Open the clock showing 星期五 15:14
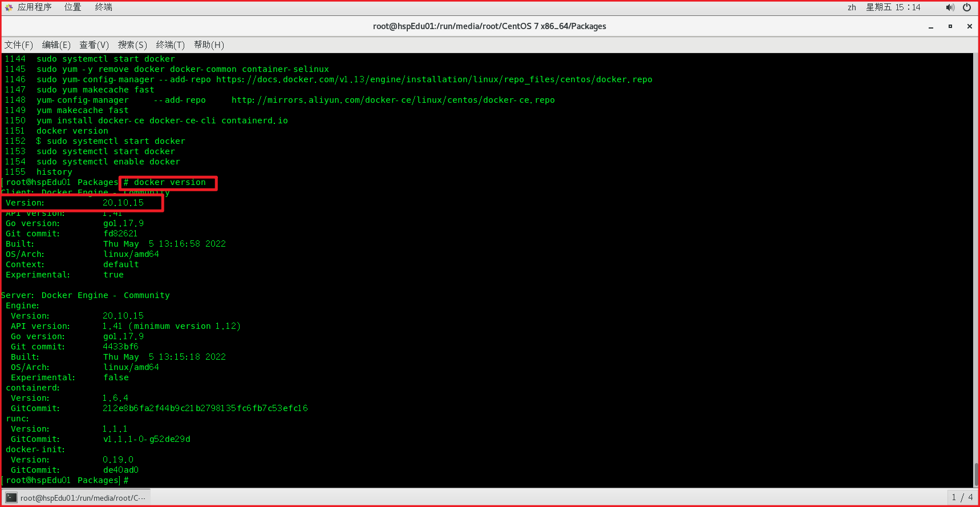Image resolution: width=980 pixels, height=507 pixels. click(893, 7)
